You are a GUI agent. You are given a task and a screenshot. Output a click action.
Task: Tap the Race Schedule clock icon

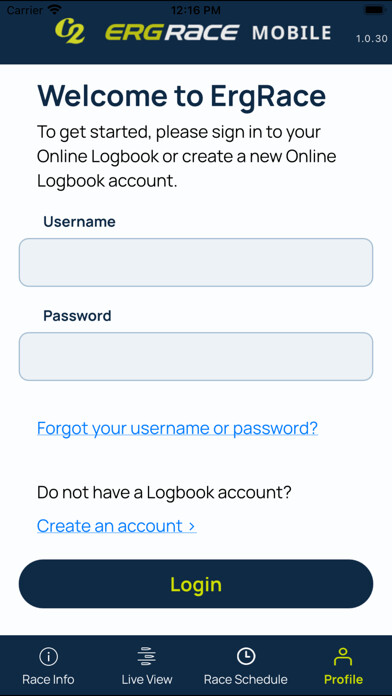245,656
